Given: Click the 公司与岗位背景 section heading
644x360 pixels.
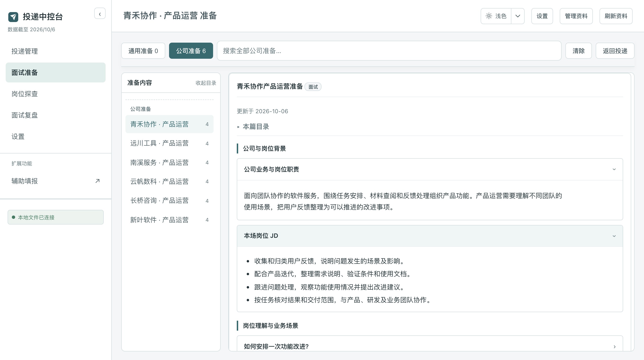Looking at the screenshot, I should pyautogui.click(x=264, y=148).
